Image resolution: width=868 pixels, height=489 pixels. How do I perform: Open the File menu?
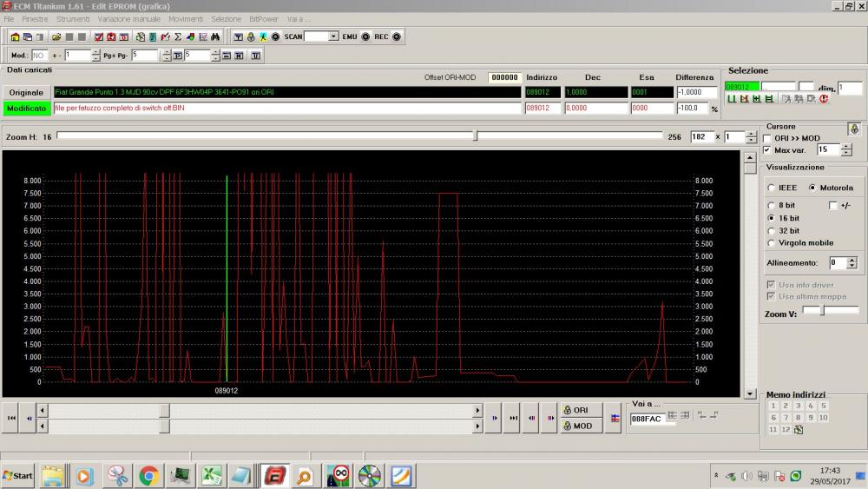[x=9, y=19]
